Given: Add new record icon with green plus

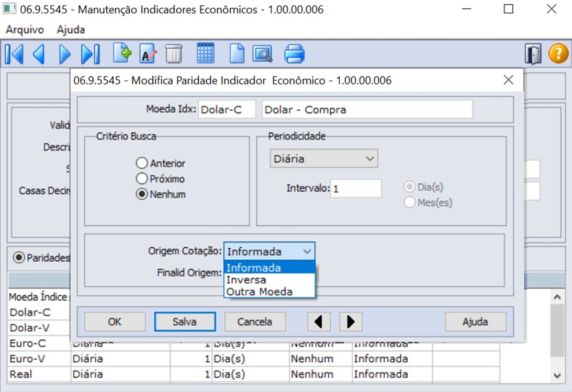Looking at the screenshot, I should pos(122,53).
